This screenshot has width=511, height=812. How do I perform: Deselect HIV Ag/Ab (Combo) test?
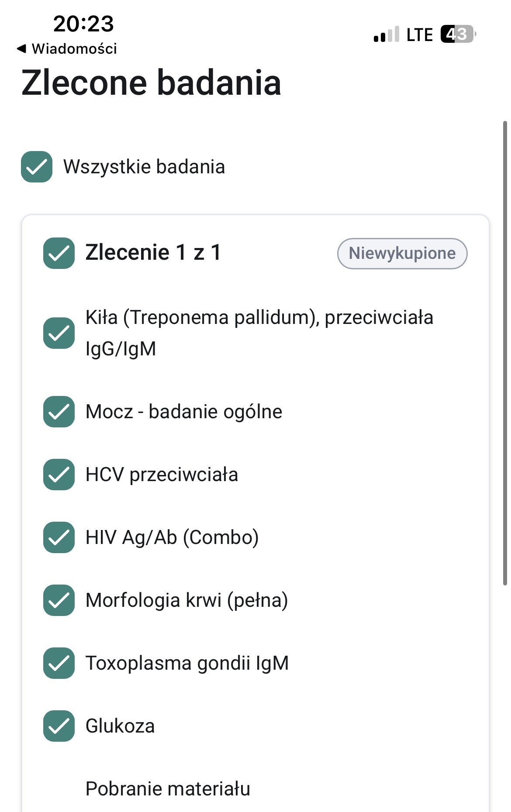[59, 537]
